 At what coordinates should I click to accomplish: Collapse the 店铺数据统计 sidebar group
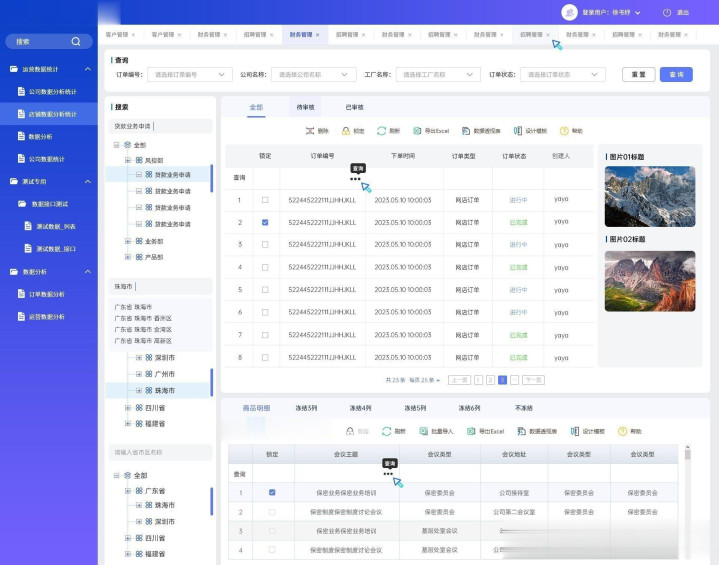[87, 69]
